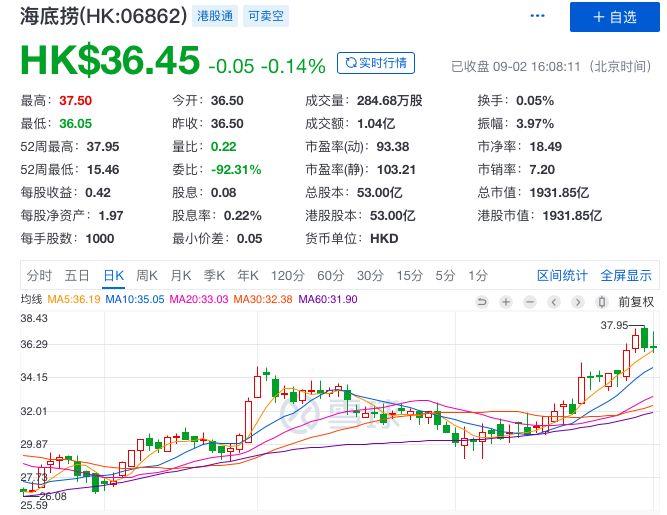Switch to the 五日 chart tab

coord(77,276)
